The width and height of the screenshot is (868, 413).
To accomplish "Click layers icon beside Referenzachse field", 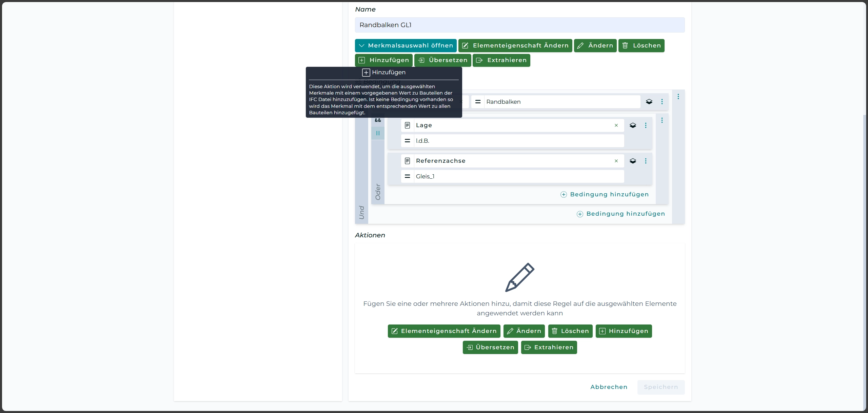I will 633,161.
